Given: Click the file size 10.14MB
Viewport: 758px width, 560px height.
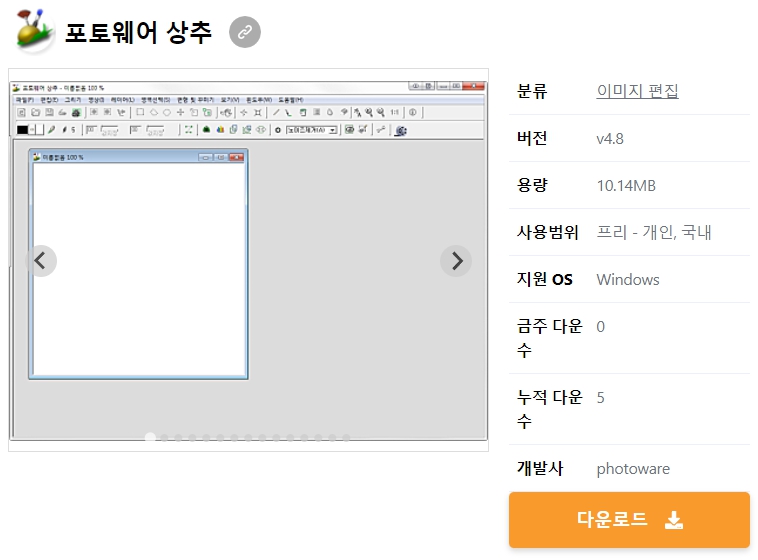Looking at the screenshot, I should (x=626, y=186).
